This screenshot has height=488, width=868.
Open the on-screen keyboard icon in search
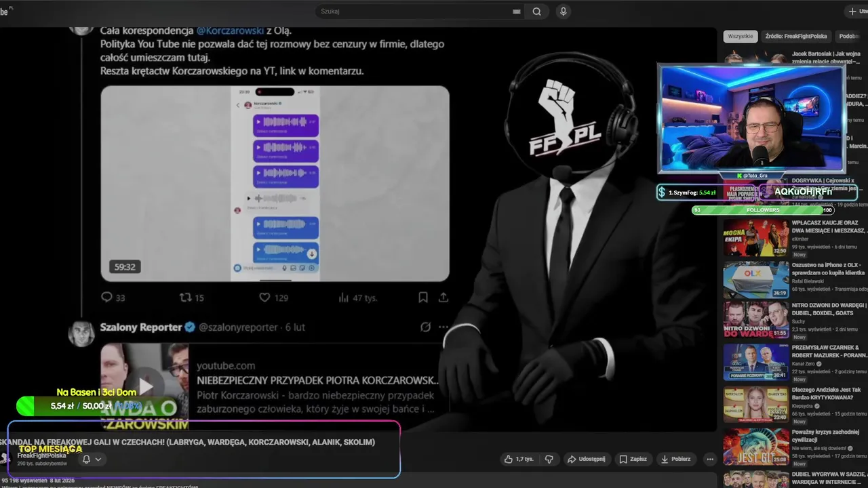click(517, 12)
